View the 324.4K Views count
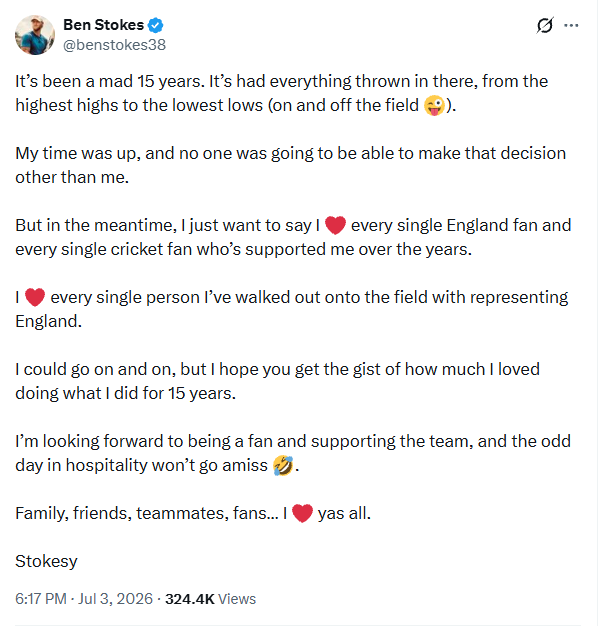616x626 pixels. point(210,599)
